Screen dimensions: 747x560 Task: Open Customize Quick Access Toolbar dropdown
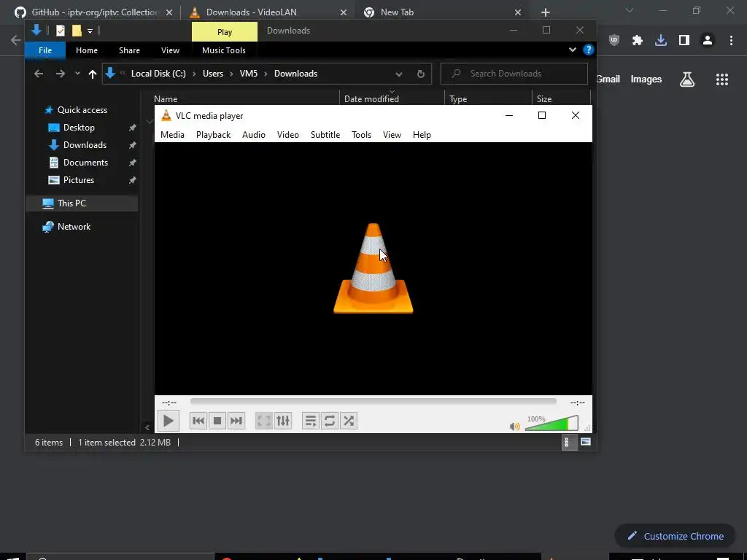[x=90, y=31]
